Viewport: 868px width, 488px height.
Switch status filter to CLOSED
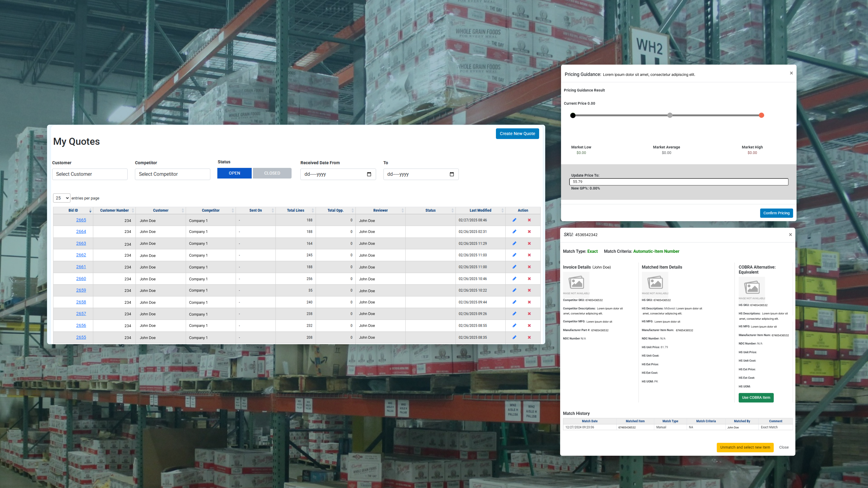coord(272,173)
